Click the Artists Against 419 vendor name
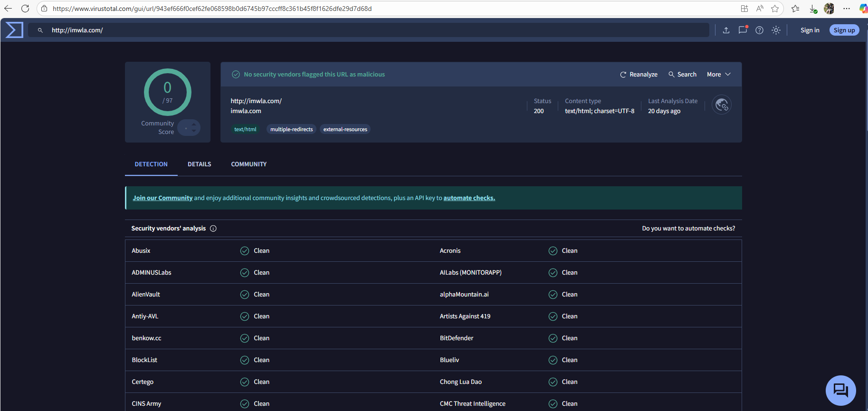The height and width of the screenshot is (411, 868). 465,316
